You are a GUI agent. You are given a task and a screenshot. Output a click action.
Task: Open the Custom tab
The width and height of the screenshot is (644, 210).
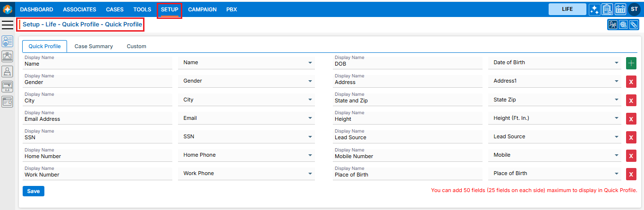pyautogui.click(x=136, y=46)
